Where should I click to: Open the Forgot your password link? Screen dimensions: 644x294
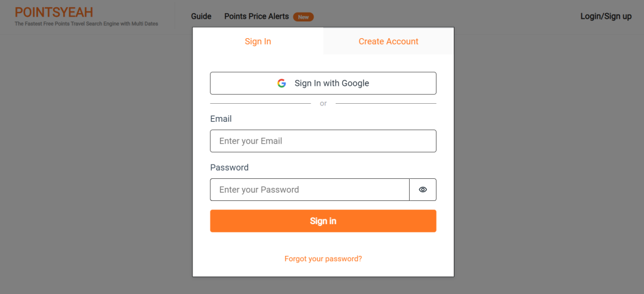(x=323, y=259)
